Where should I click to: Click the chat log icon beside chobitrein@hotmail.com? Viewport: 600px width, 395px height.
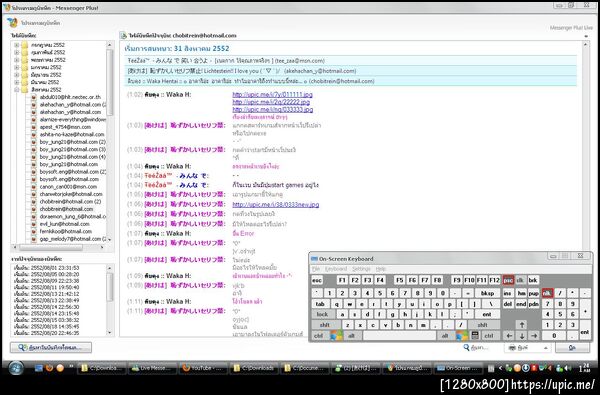coord(34,209)
